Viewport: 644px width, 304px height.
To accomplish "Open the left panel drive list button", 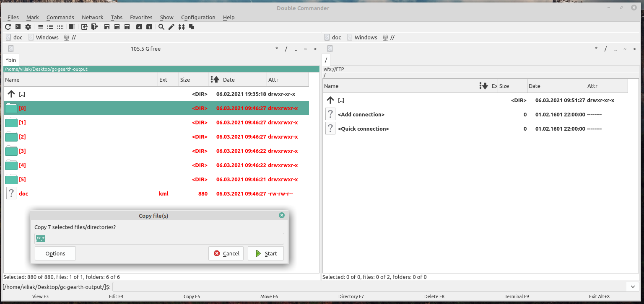I will (x=10, y=49).
